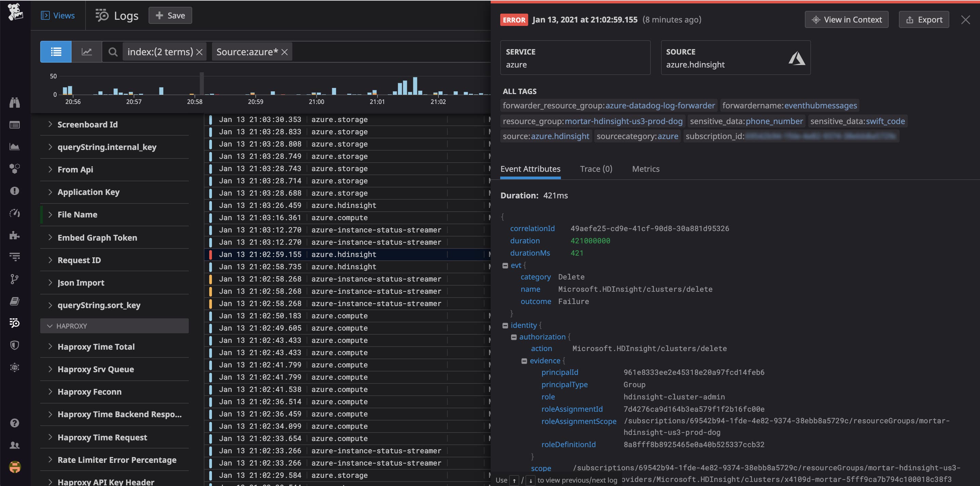Collapse the HAPROXY facet group
980x486 pixels.
pyautogui.click(x=50, y=326)
